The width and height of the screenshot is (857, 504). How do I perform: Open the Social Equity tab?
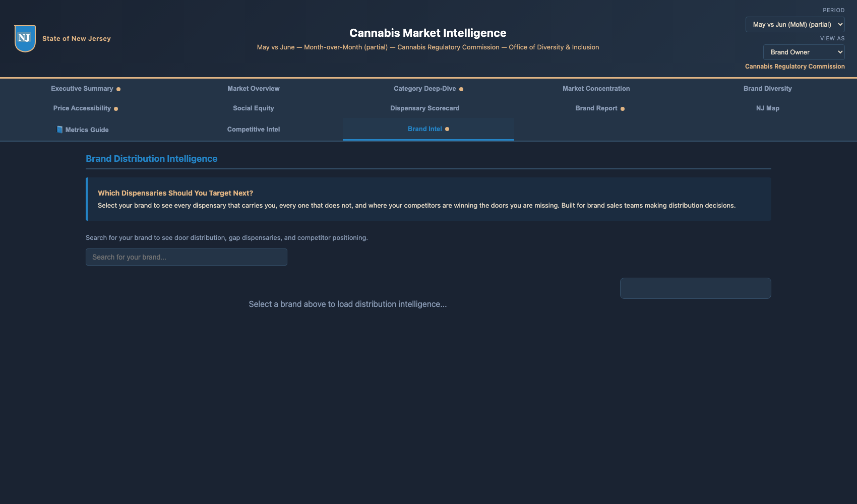[x=254, y=108]
